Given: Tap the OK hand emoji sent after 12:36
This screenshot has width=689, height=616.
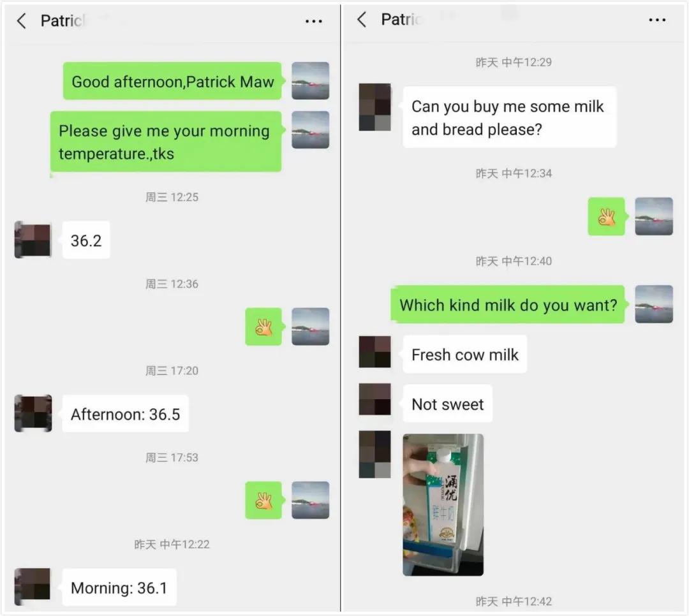Looking at the screenshot, I should (x=263, y=326).
